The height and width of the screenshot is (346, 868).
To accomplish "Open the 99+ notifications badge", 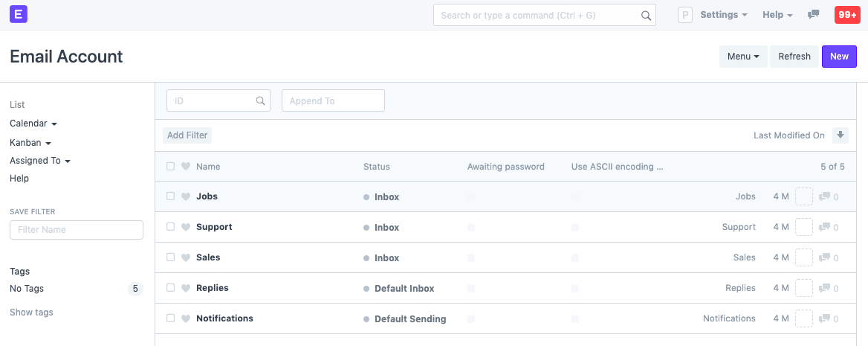I will [x=846, y=15].
